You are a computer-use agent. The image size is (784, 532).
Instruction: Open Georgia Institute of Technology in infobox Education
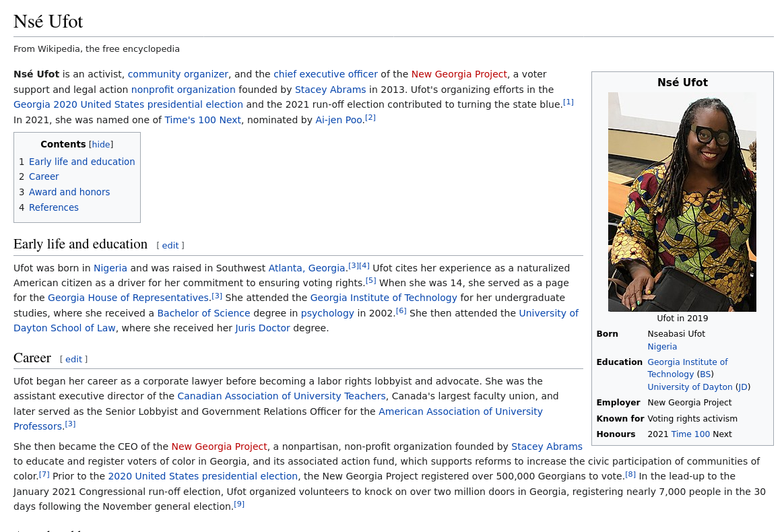click(x=688, y=368)
